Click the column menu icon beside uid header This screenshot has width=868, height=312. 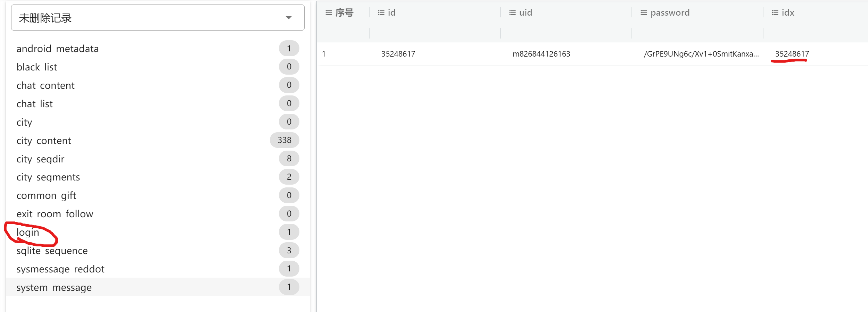(512, 13)
